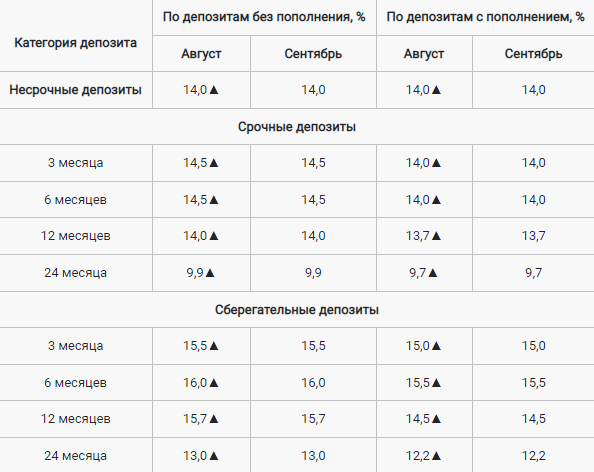Select 'По депозитам без пополнения, %' header
This screenshot has height=472, width=594.
click(x=264, y=17)
